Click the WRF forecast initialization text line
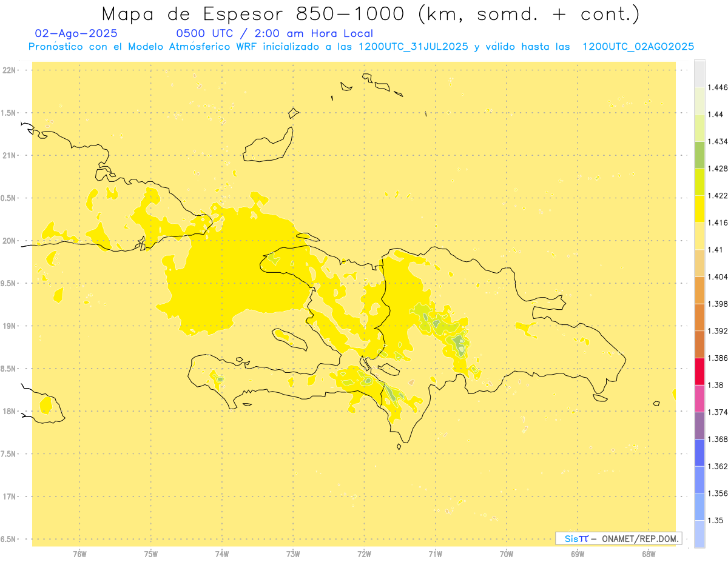Viewport: 728px width, 562px height. (361, 47)
